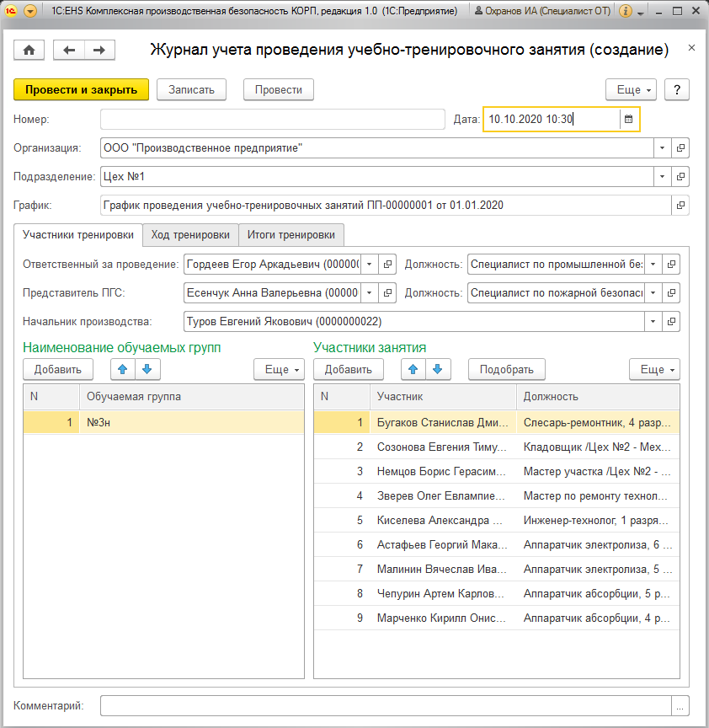The width and height of the screenshot is (709, 728).
Task: Add a participant with Добавить
Action: 349,370
